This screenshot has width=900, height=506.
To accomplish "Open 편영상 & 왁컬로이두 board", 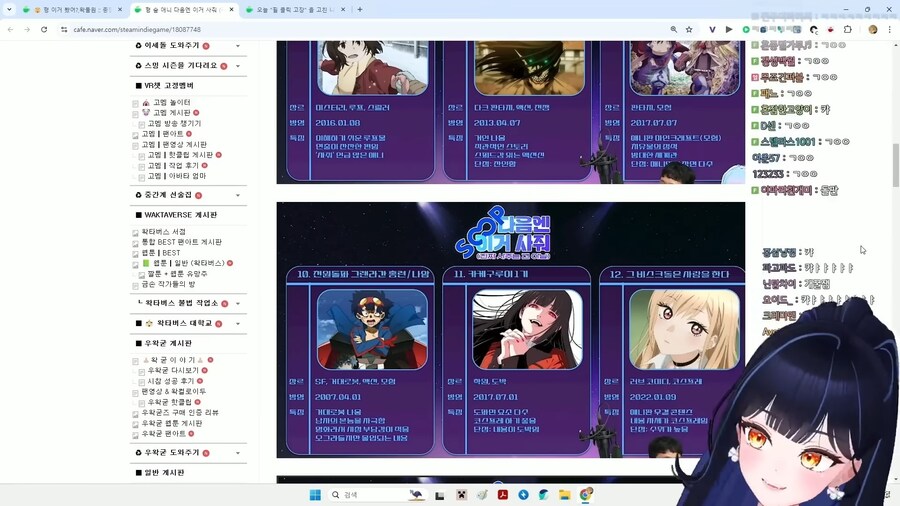I will pyautogui.click(x=173, y=391).
